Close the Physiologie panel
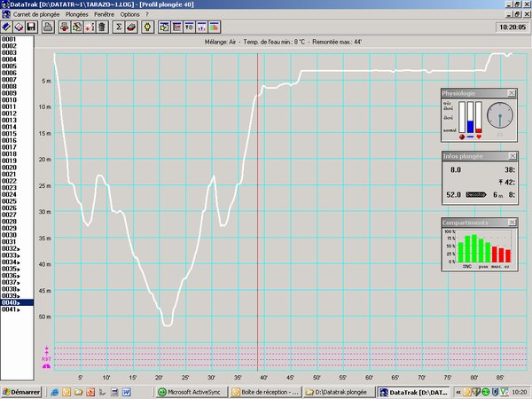Screen dimensions: 532x399 pos(511,93)
